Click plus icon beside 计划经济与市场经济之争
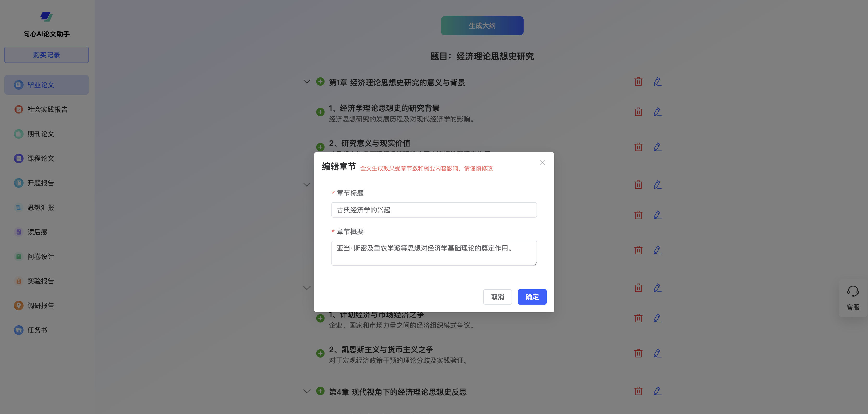This screenshot has height=414, width=868. point(320,318)
